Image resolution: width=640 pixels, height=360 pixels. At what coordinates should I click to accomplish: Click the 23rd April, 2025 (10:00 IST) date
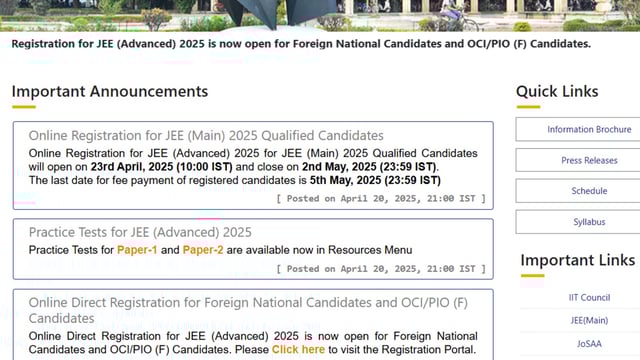pyautogui.click(x=162, y=167)
